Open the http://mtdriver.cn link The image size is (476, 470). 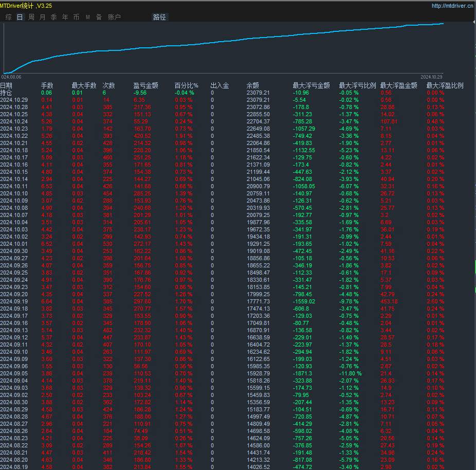click(x=452, y=6)
